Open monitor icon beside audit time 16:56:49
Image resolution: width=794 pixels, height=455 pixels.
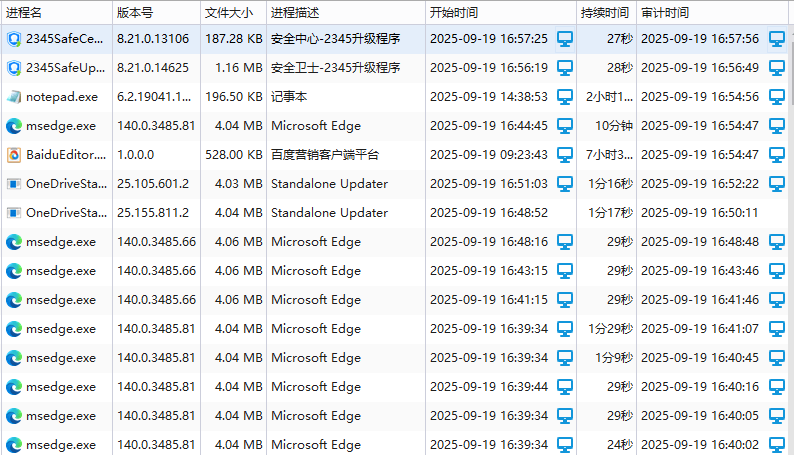pyautogui.click(x=777, y=68)
